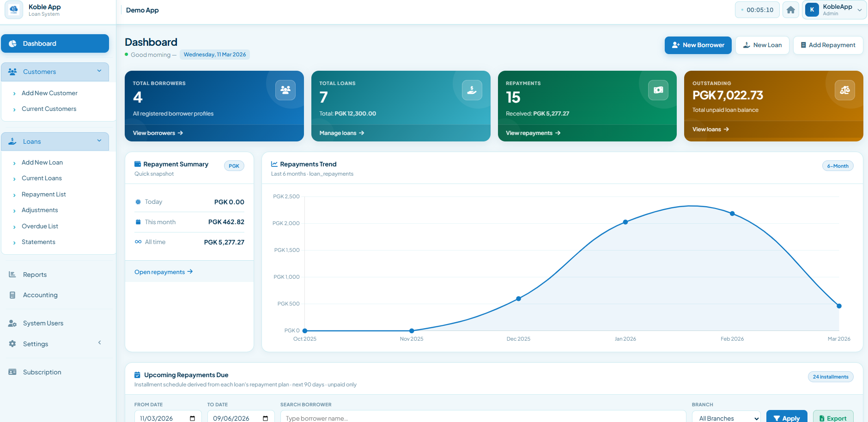Click the Total Borrowers people icon
Screen dimensions: 868x422
click(285, 90)
